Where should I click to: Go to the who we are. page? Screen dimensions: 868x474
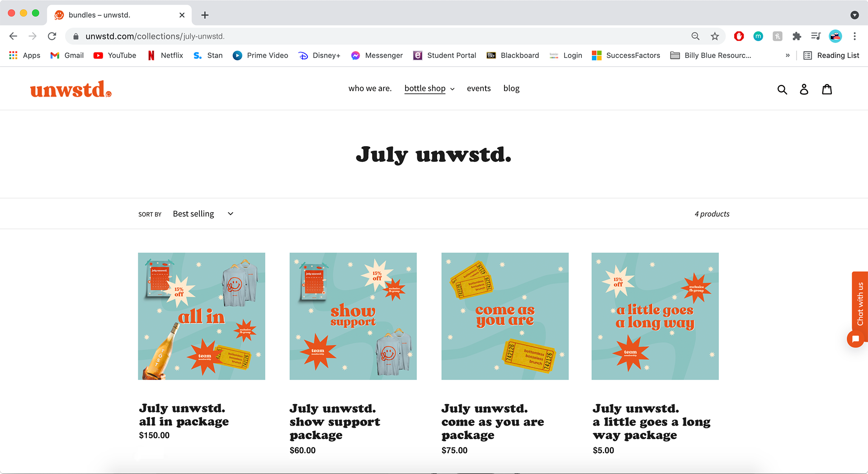point(370,89)
